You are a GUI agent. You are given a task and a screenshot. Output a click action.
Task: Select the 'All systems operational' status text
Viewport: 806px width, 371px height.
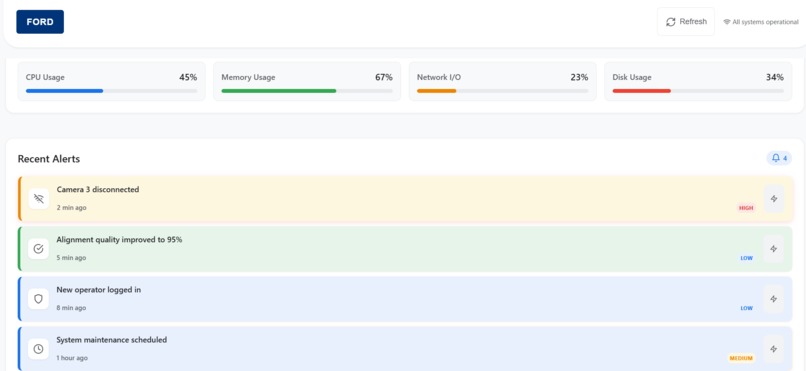[x=765, y=22]
